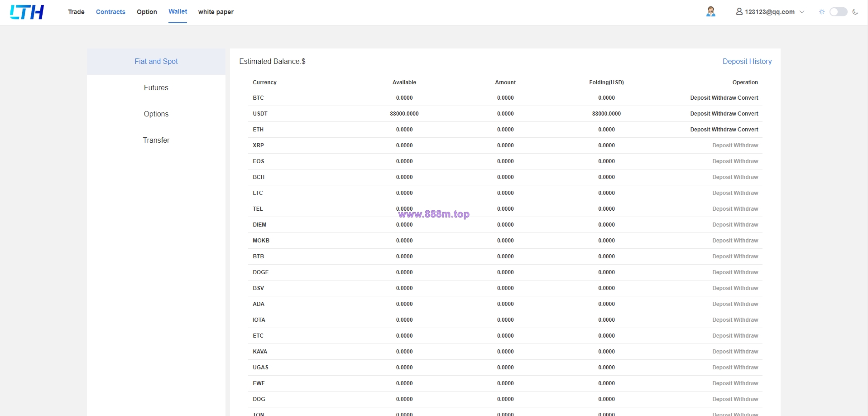Open Deposit History
Image resolution: width=868 pixels, height=416 pixels.
[747, 62]
